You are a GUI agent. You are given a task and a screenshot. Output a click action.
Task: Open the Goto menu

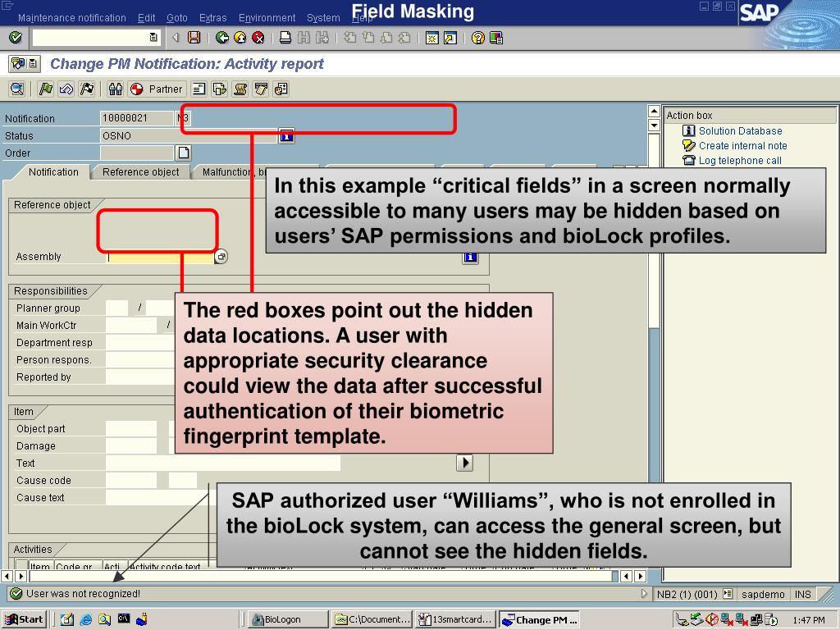tap(177, 18)
